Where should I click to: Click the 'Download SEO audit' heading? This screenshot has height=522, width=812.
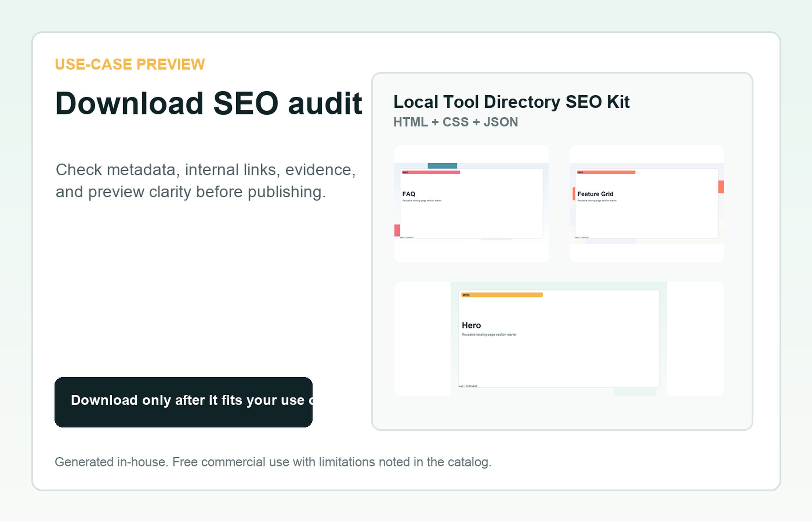pyautogui.click(x=209, y=103)
